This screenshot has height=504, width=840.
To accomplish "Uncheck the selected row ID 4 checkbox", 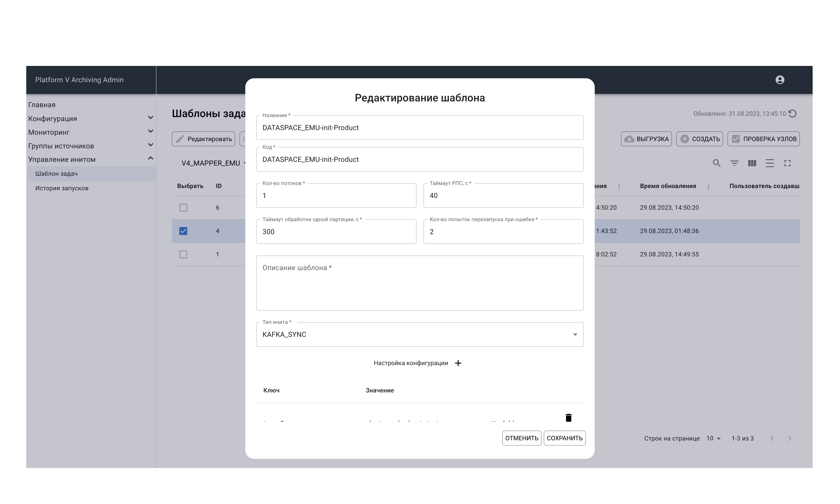I will tap(183, 231).
